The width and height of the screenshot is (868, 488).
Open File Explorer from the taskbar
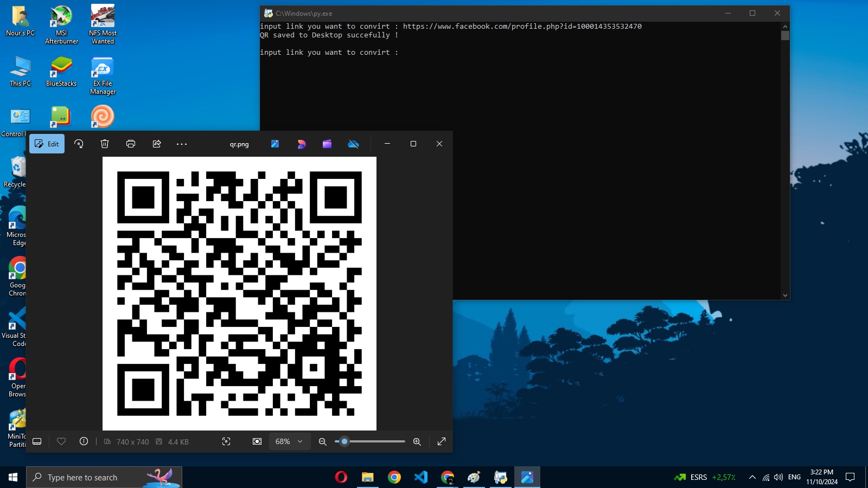pos(368,477)
